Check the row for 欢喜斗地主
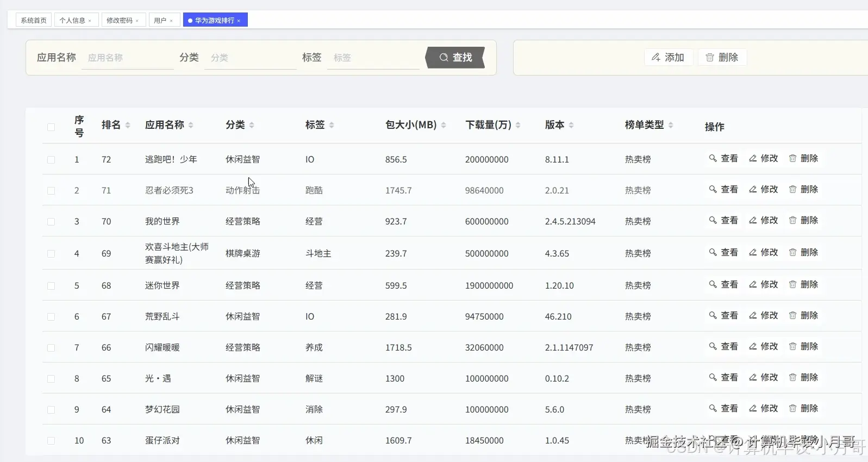This screenshot has height=462, width=868. point(51,254)
